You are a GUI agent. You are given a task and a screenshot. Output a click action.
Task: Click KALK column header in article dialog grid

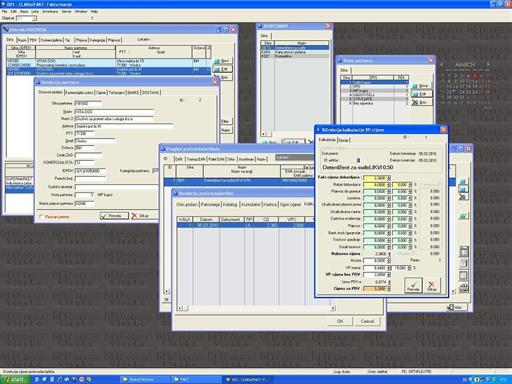click(x=185, y=220)
